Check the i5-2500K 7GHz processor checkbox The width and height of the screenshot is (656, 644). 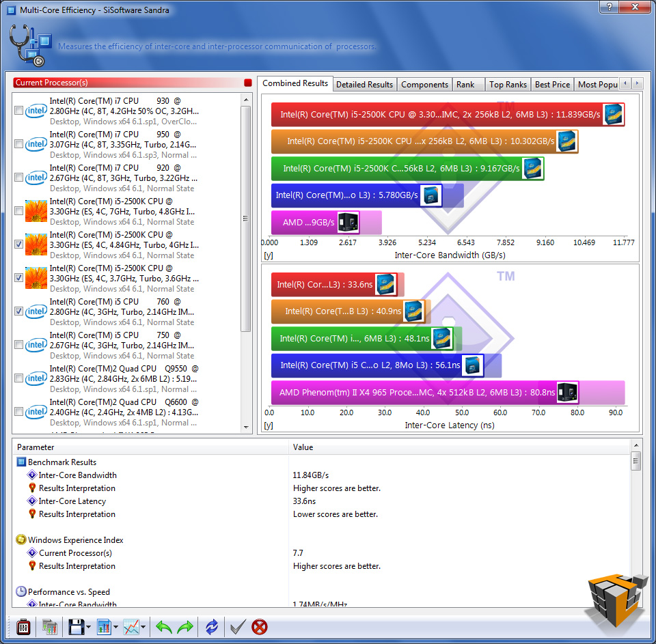[x=18, y=211]
